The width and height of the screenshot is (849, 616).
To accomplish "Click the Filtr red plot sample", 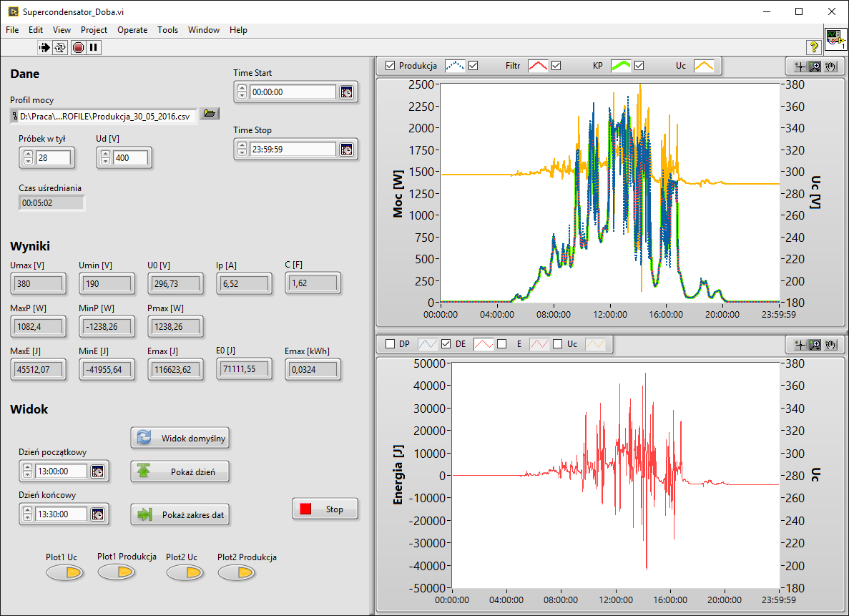I will coord(538,66).
